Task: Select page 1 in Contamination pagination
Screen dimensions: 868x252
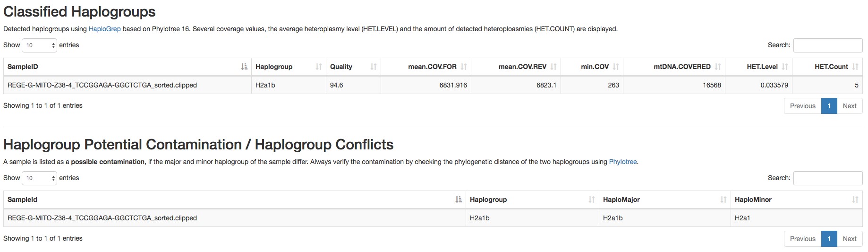Action: click(x=829, y=239)
